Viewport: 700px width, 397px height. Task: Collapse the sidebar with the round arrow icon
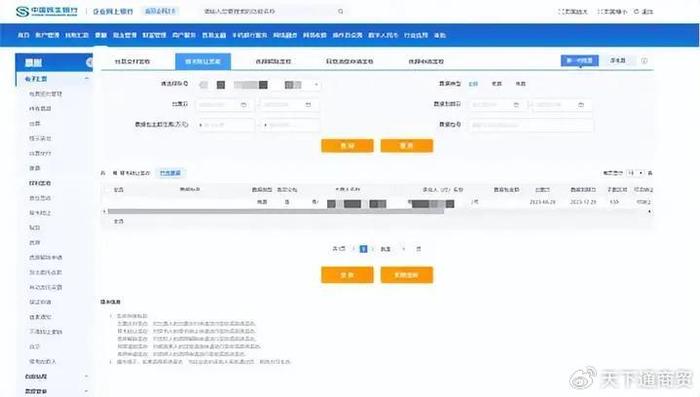(90, 63)
